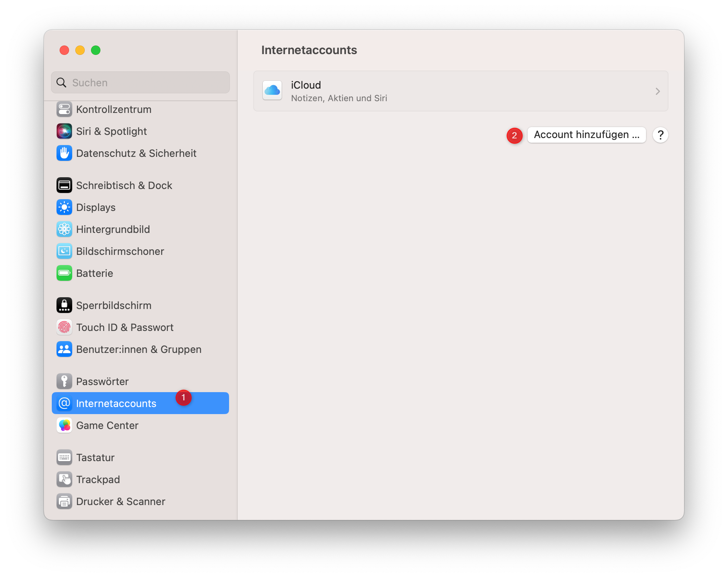
Task: Click the iCloud account name
Action: point(306,85)
